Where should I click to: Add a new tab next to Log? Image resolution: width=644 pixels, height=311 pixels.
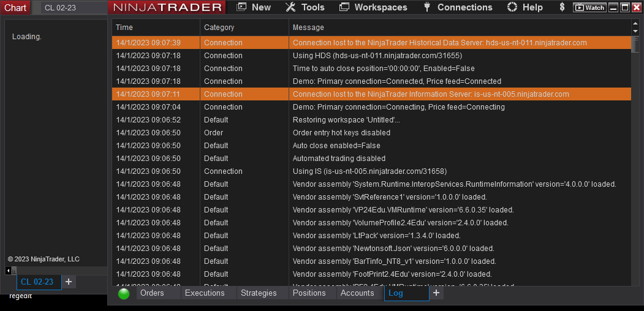[x=436, y=293]
